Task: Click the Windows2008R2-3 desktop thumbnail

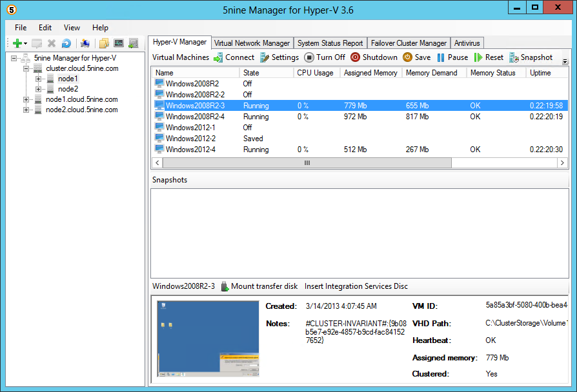Action: pos(208,339)
